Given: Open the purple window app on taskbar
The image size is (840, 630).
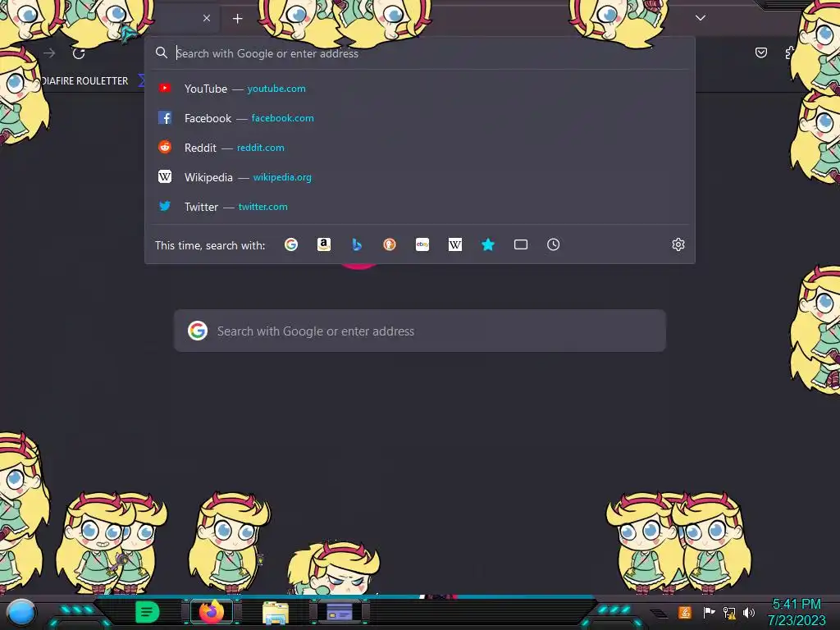Looking at the screenshot, I should point(340,612).
